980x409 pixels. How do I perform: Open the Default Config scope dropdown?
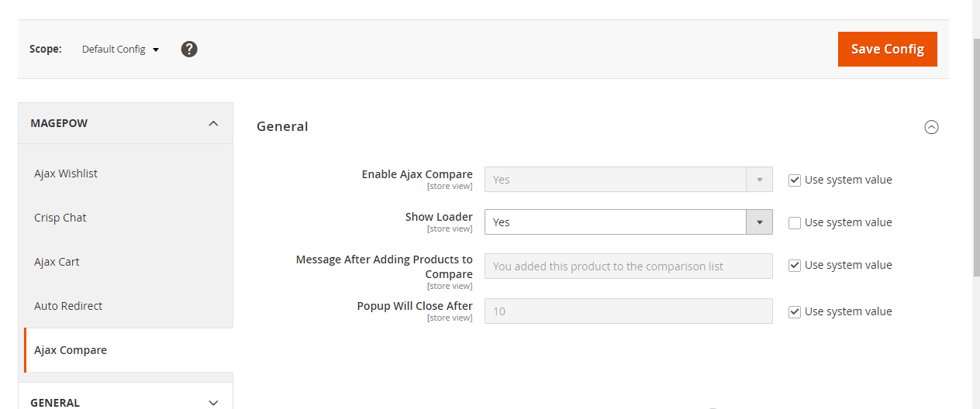click(x=120, y=49)
